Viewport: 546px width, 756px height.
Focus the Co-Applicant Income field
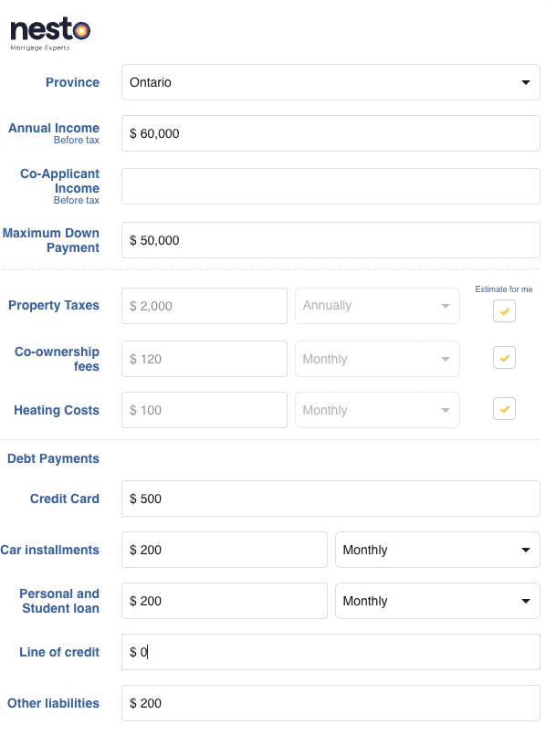(x=331, y=186)
